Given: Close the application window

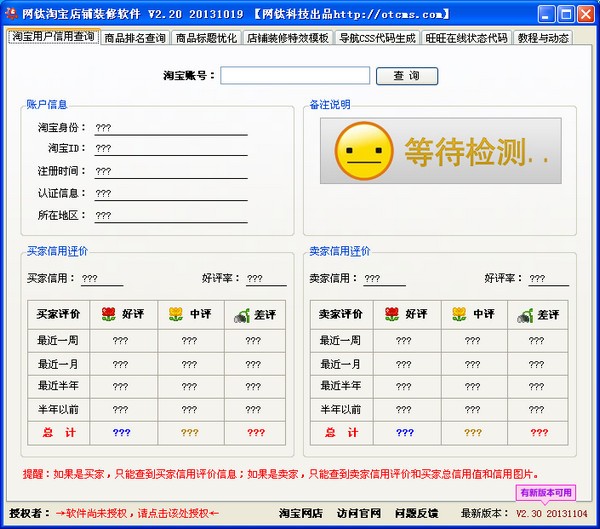Looking at the screenshot, I should [585, 14].
